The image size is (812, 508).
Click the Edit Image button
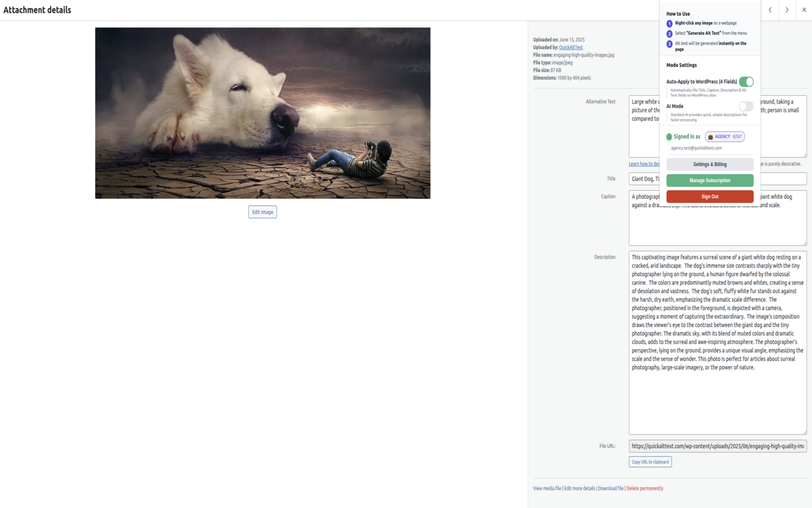263,212
